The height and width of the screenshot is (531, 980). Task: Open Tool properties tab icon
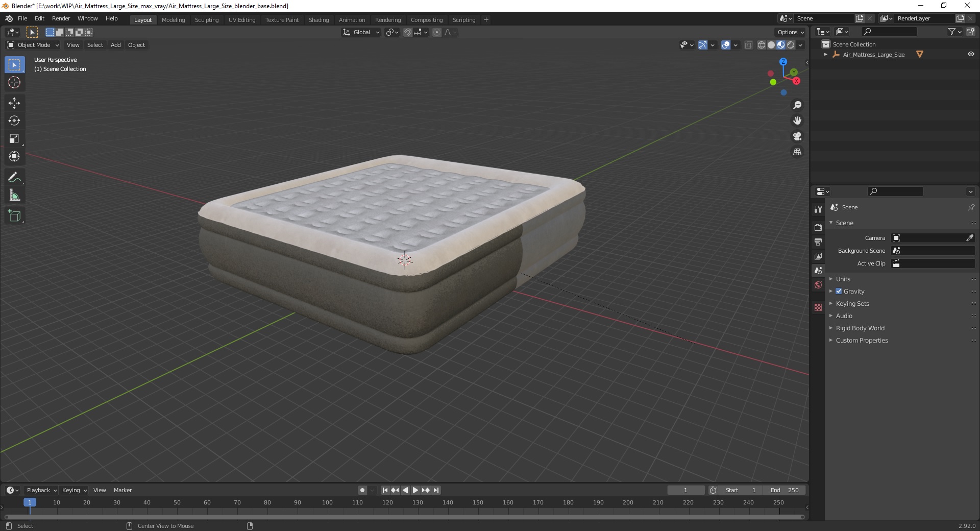(x=818, y=209)
